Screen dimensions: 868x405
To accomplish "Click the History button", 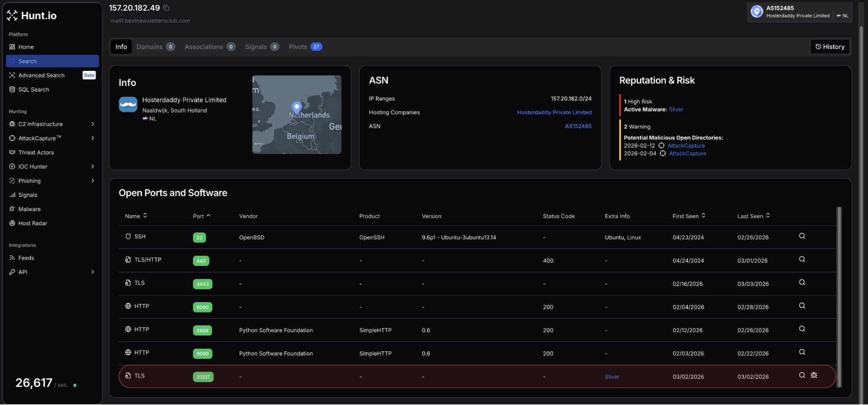I will (829, 47).
